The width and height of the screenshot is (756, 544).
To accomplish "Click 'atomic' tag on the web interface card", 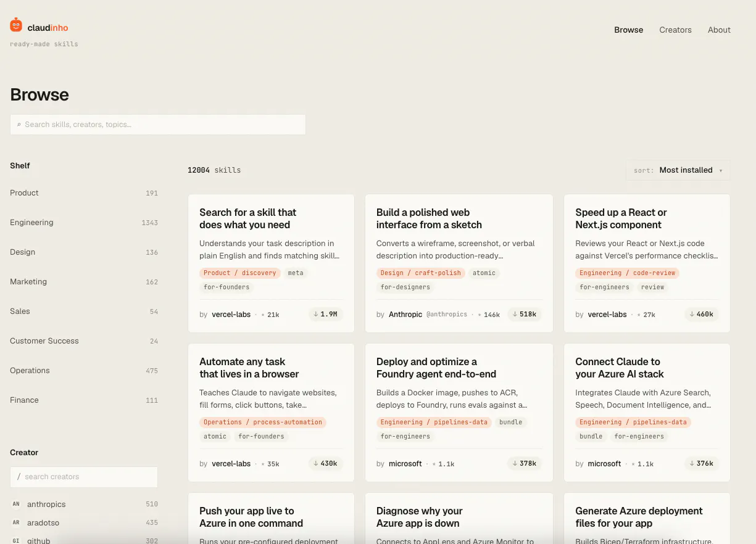I will pos(484,273).
